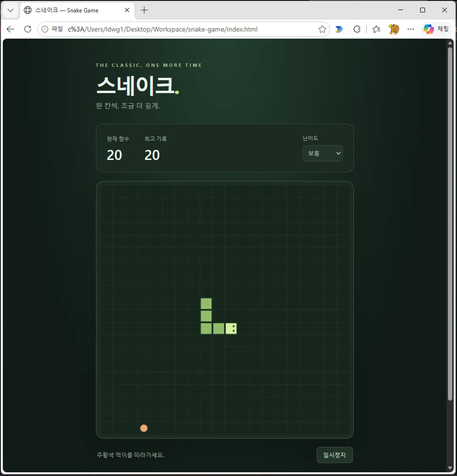
Task: Click the 현재 점수 label
Action: tap(118, 139)
